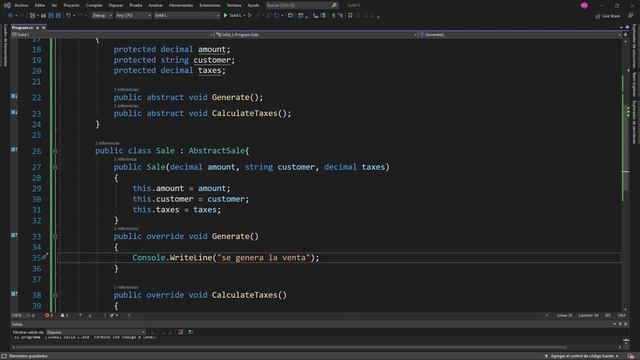Open the Solid_1.Program.Sale type dropdown
This screenshot has height=360, width=640.
(316, 35)
